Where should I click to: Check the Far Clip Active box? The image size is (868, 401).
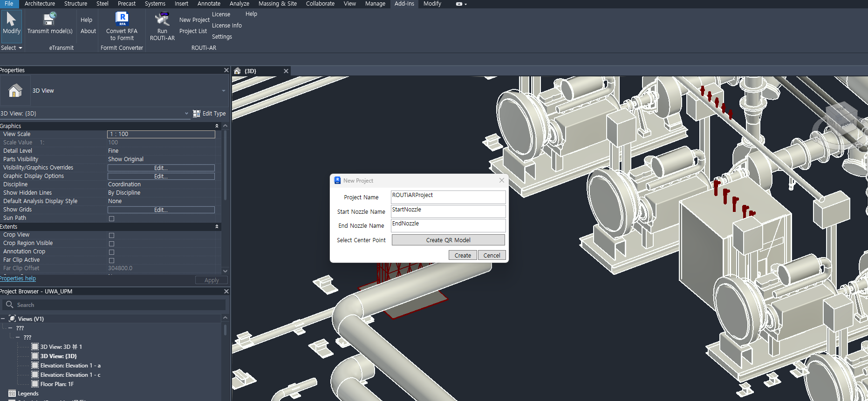click(111, 260)
